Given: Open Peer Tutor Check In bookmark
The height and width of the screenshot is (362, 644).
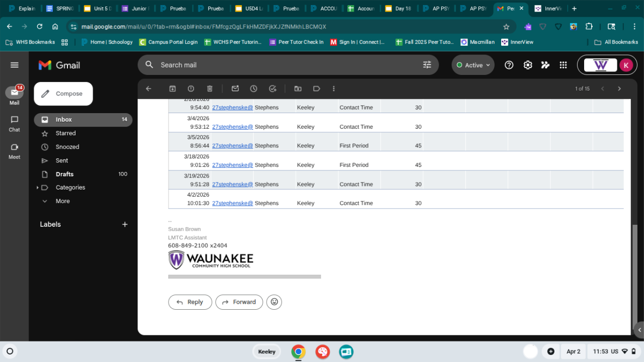Looking at the screenshot, I should pyautogui.click(x=296, y=42).
